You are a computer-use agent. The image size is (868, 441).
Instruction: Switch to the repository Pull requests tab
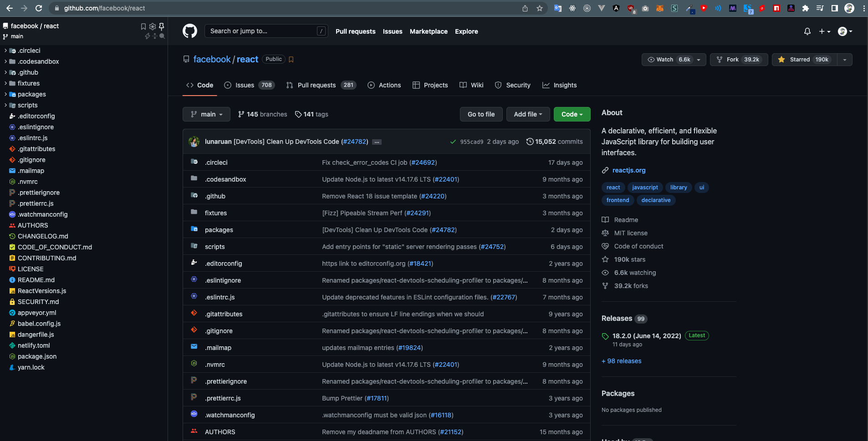[x=321, y=85]
